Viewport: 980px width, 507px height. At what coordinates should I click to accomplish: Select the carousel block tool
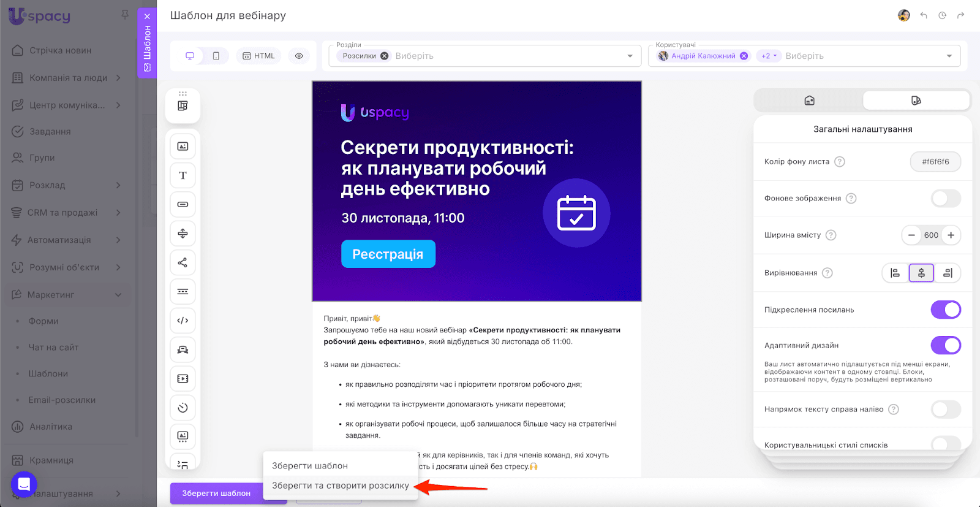click(183, 349)
